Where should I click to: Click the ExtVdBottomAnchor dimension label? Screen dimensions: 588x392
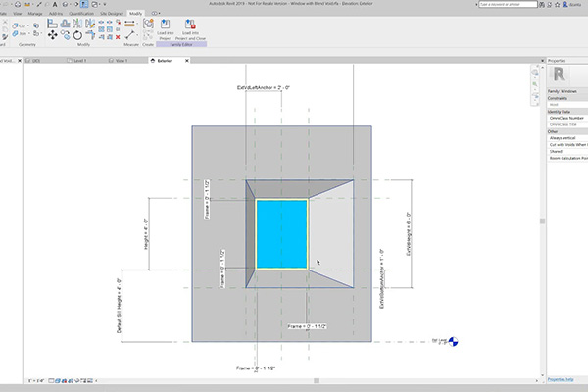pyautogui.click(x=382, y=278)
